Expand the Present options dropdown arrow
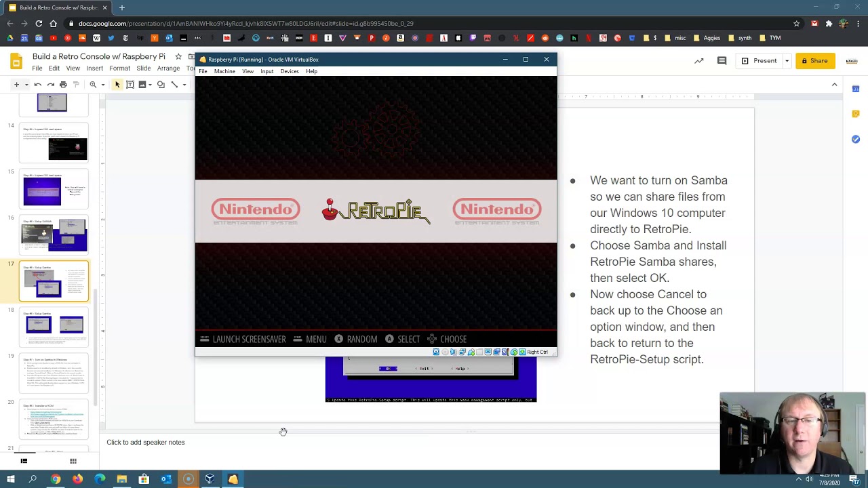868x488 pixels. pos(787,61)
